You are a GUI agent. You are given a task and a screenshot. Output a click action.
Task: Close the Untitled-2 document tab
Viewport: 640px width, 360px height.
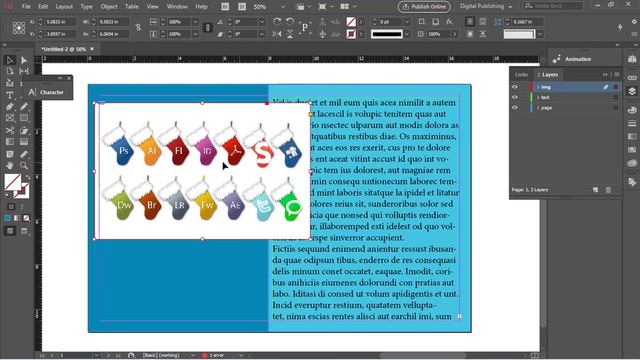[92, 49]
